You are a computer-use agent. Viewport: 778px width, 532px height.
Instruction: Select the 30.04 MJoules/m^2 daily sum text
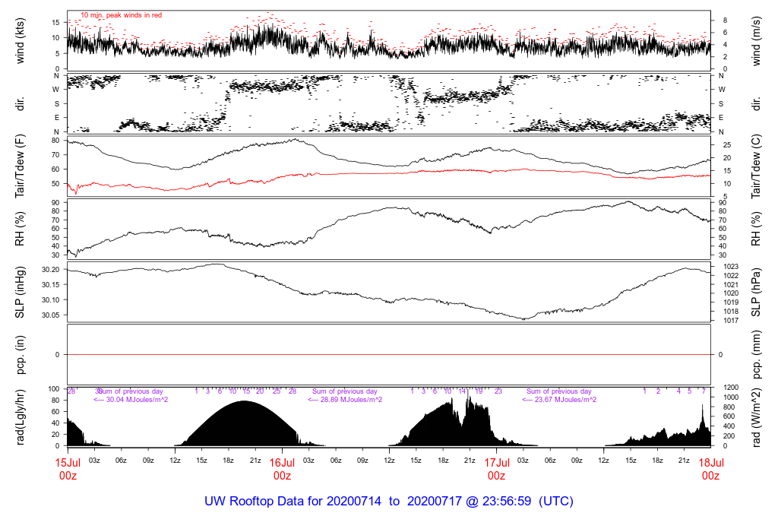130,400
